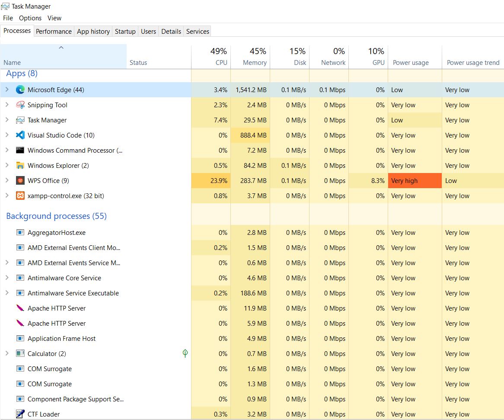Viewport: 504px width, 420px height.
Task: Click the Calculator green leaf status icon
Action: point(185,354)
